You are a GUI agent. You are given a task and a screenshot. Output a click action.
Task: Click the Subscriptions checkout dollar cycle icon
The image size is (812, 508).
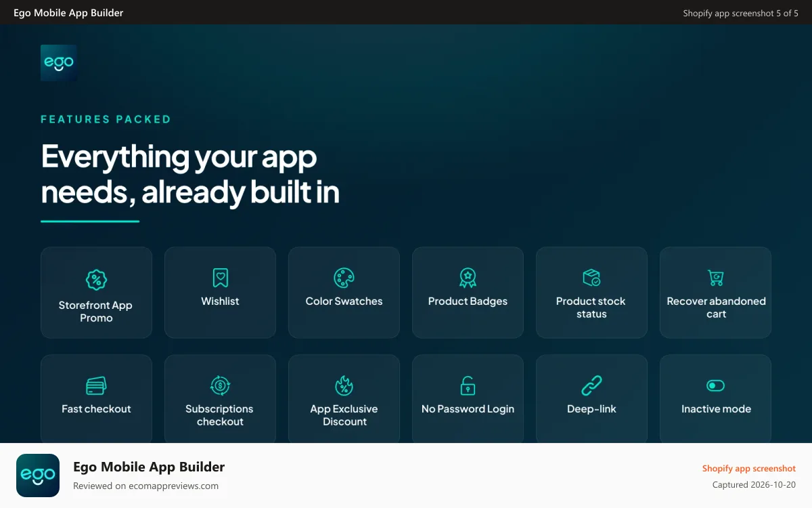[x=220, y=385]
